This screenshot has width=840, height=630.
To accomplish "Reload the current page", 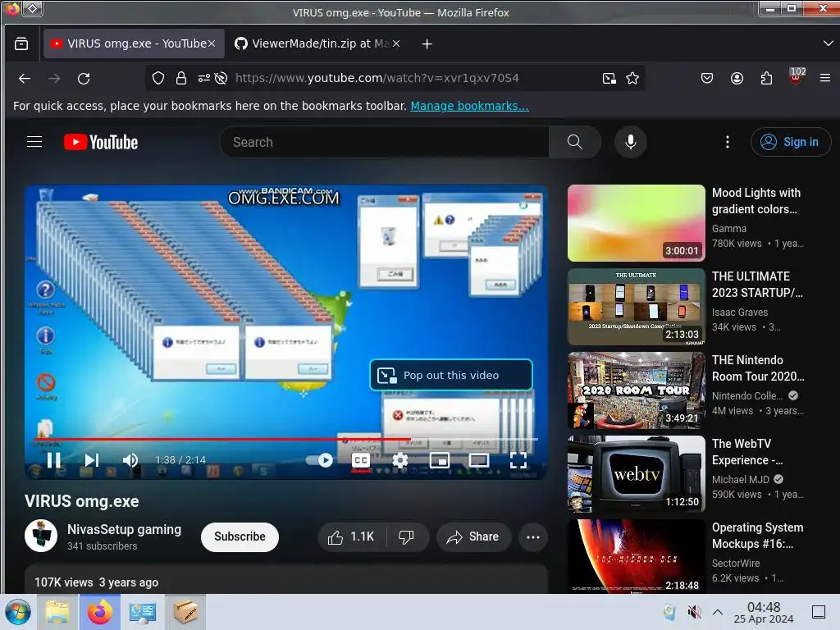I will [84, 78].
